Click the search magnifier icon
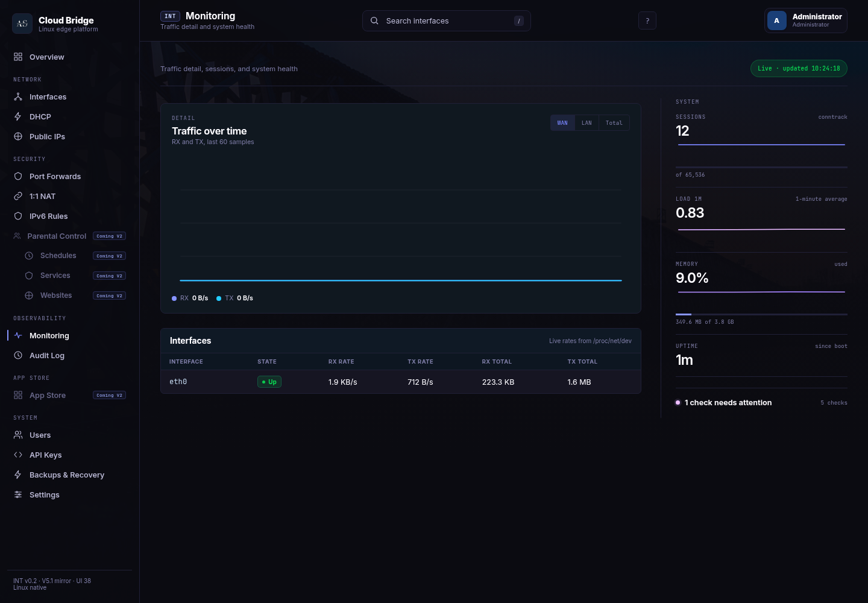This screenshot has width=868, height=603. (x=374, y=21)
